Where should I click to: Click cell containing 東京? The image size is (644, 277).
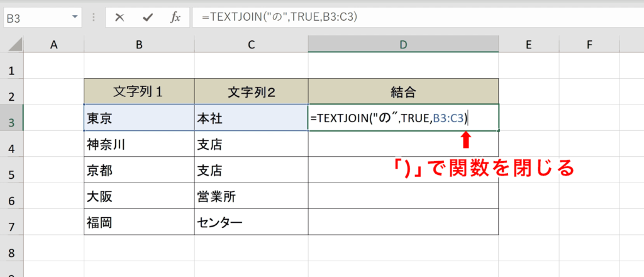139,118
